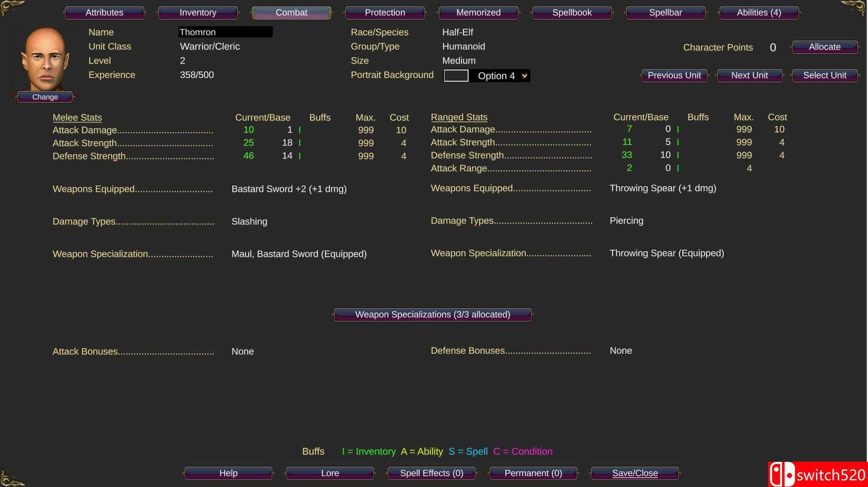The image size is (868, 487).
Task: Open the Attributes tab
Action: (x=104, y=13)
